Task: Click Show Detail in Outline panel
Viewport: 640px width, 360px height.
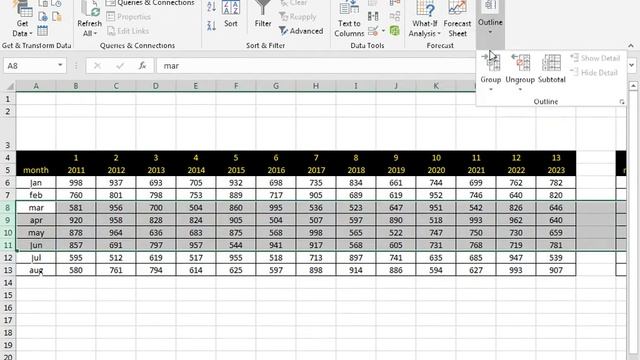Action: [596, 58]
